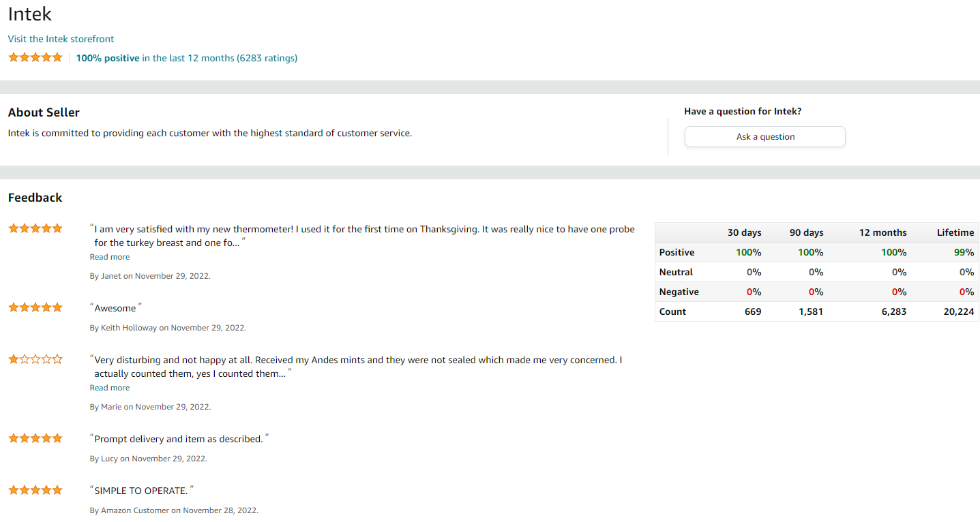Click the Awesome review text
Image resolution: width=980 pixels, height=522 pixels.
point(115,308)
